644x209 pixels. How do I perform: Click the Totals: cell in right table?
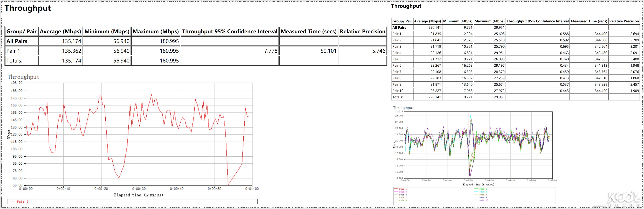click(x=398, y=97)
